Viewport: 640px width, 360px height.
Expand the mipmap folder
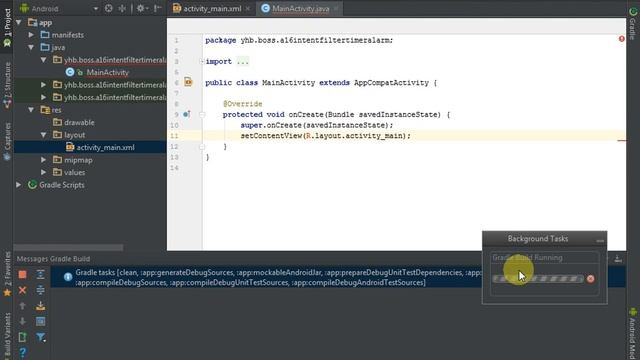pyautogui.click(x=43, y=160)
